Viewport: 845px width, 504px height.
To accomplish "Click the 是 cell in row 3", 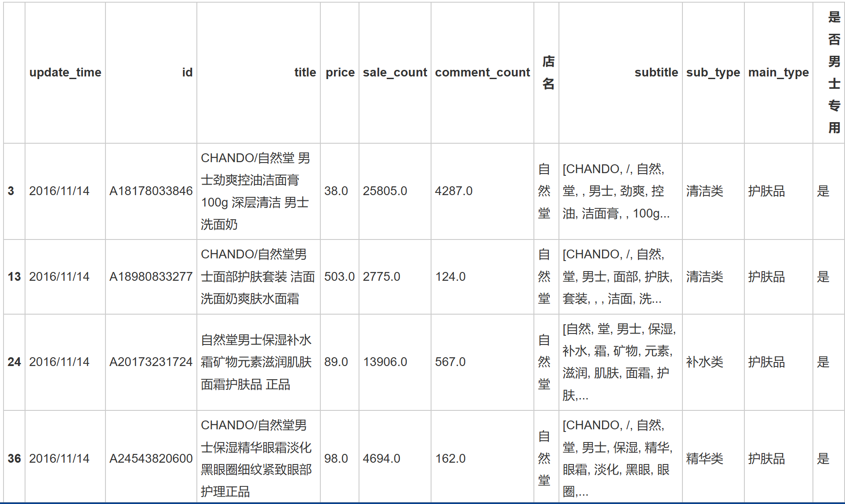I will (x=829, y=191).
